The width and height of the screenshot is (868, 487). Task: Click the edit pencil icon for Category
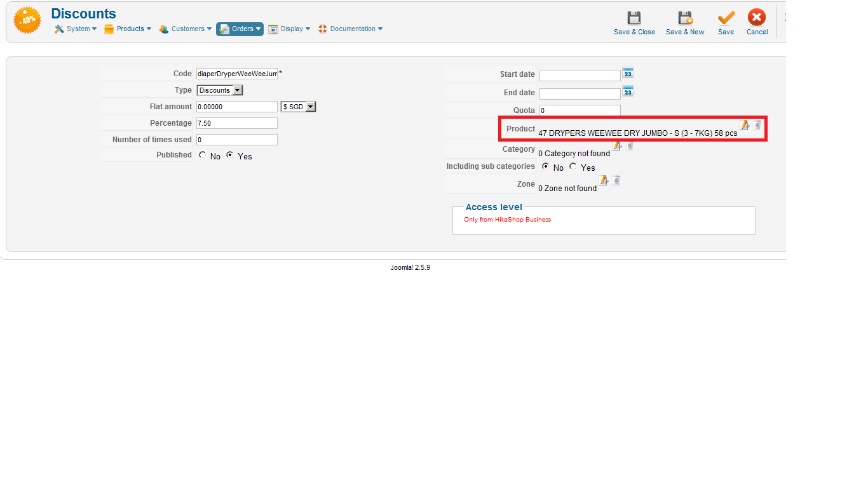617,145
